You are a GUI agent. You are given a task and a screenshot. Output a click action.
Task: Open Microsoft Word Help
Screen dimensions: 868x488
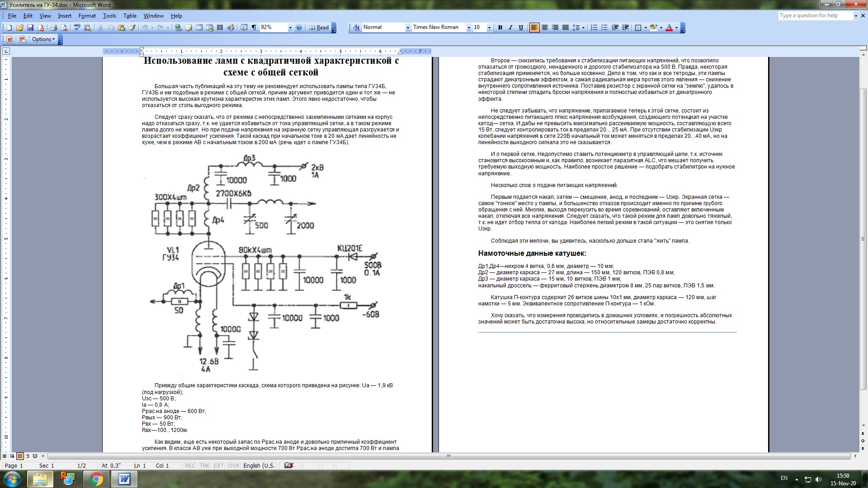click(299, 28)
